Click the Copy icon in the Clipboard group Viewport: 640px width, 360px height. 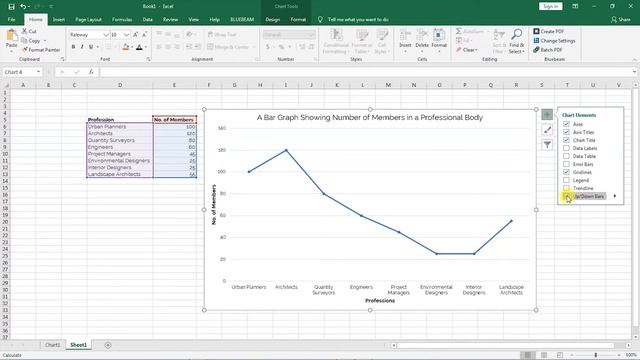[24, 40]
